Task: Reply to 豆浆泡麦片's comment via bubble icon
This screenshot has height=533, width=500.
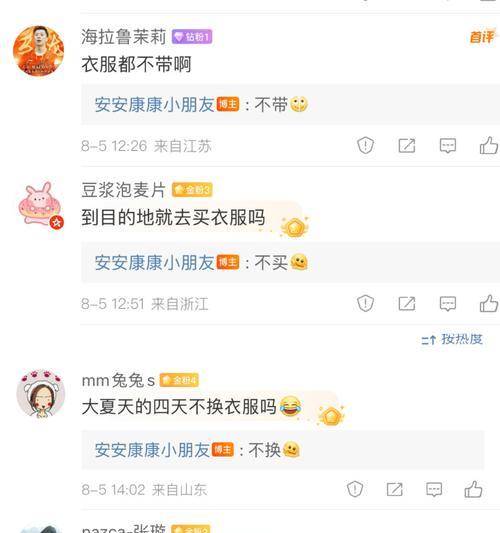Action: pyautogui.click(x=448, y=303)
